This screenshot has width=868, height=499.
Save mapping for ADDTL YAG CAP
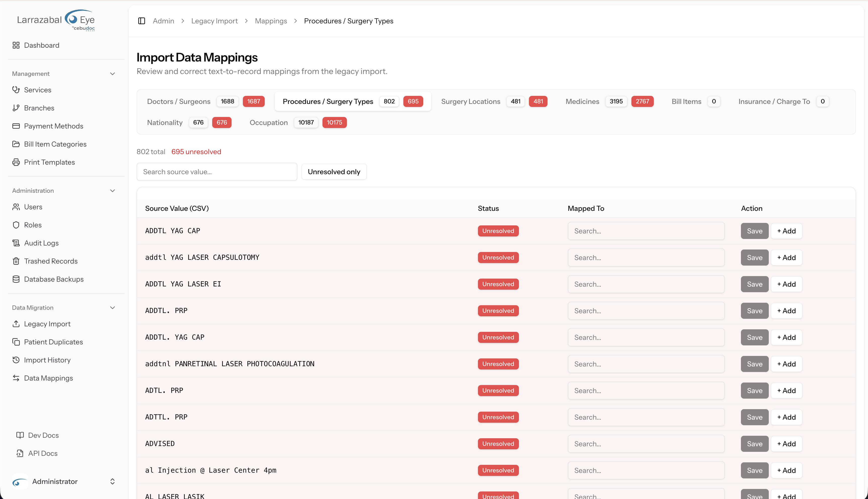click(x=754, y=231)
